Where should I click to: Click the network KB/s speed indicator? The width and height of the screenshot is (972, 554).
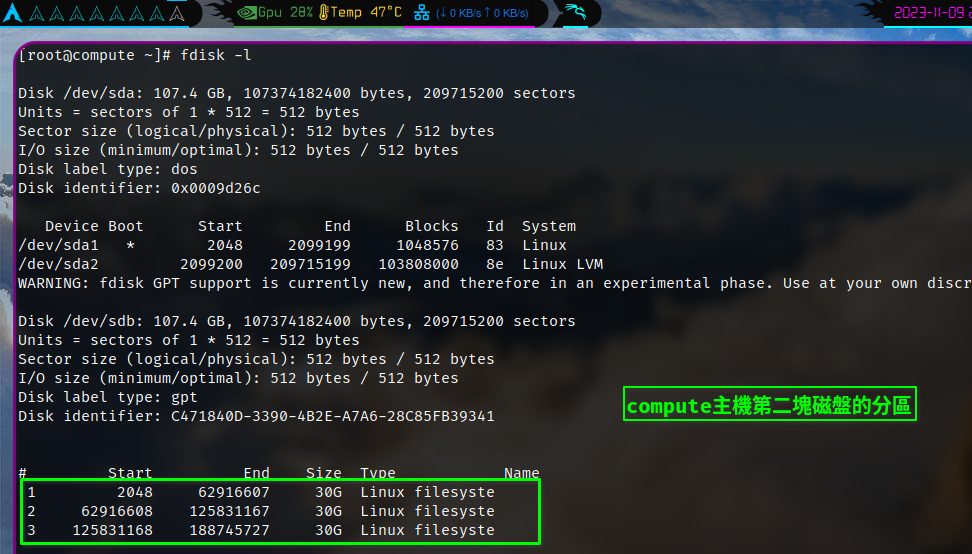[x=482, y=13]
